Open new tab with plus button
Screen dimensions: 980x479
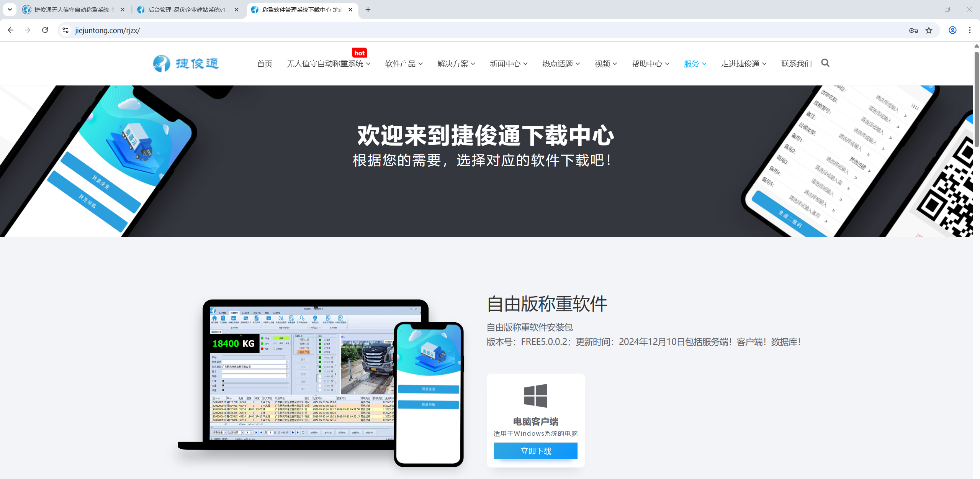pos(368,10)
